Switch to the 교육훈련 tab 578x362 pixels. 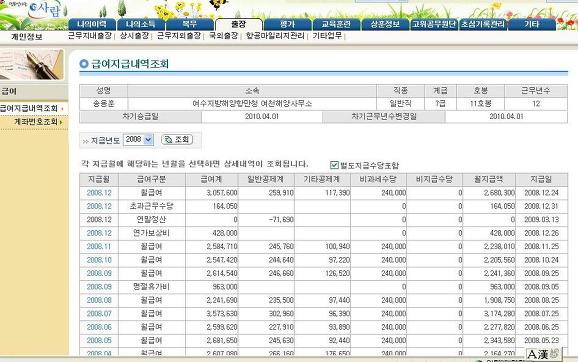336,24
